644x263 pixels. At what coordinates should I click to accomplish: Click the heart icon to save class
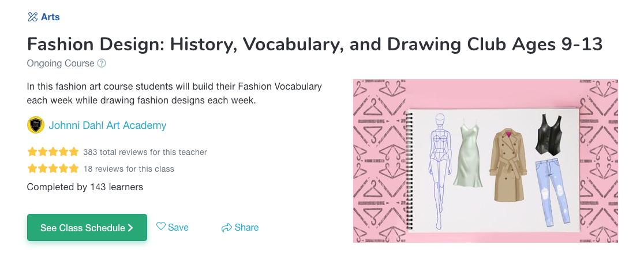[161, 227]
